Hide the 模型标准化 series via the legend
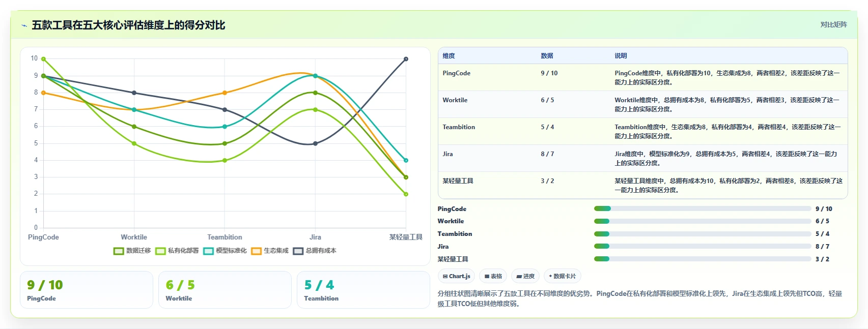 [x=225, y=251]
